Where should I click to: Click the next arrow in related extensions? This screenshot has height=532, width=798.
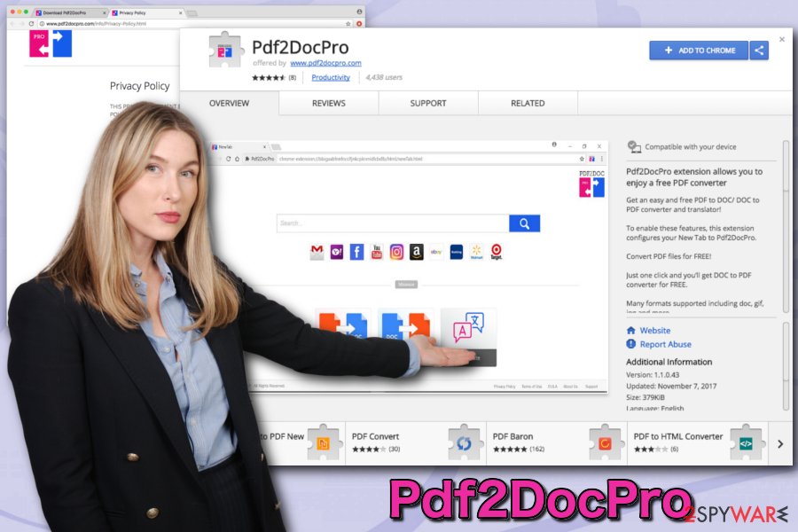(x=780, y=444)
